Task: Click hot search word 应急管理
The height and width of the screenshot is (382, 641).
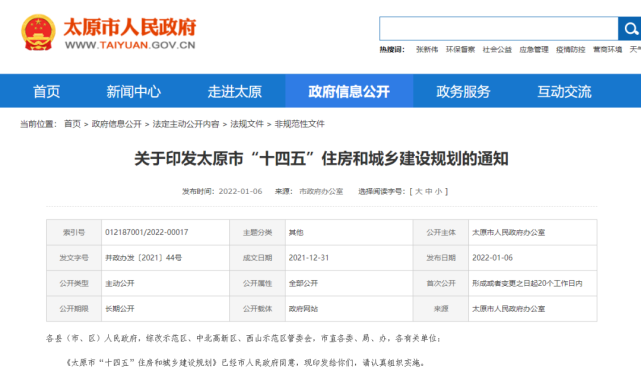Action: tap(534, 49)
